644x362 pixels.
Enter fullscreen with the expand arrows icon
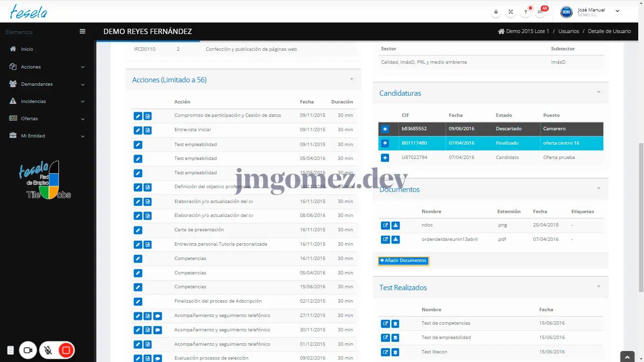pos(511,12)
